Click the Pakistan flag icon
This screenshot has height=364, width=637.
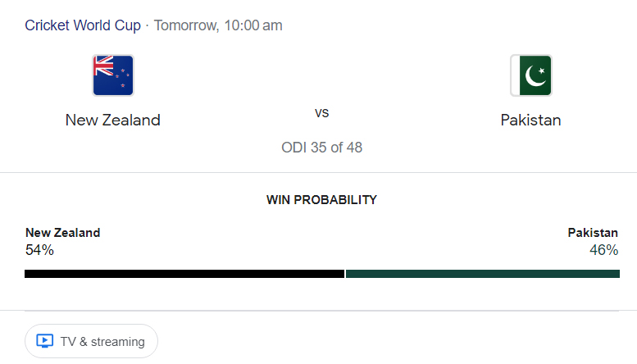(x=531, y=75)
